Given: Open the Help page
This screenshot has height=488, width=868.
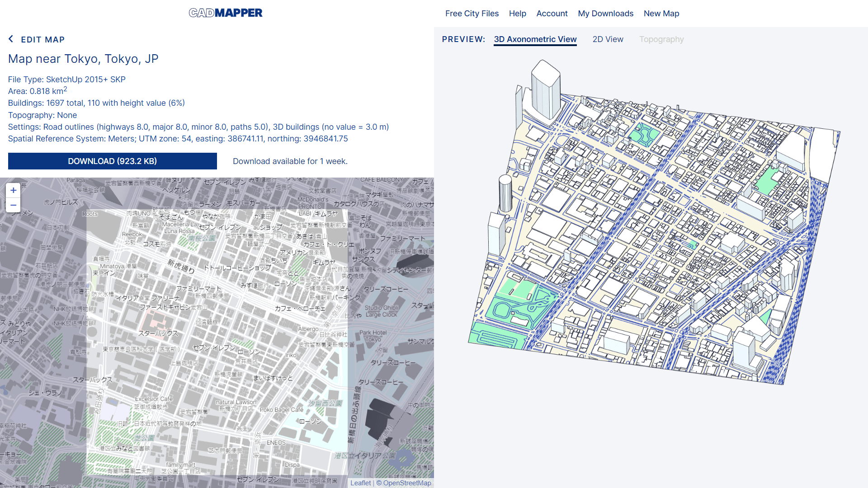Looking at the screenshot, I should tap(517, 14).
